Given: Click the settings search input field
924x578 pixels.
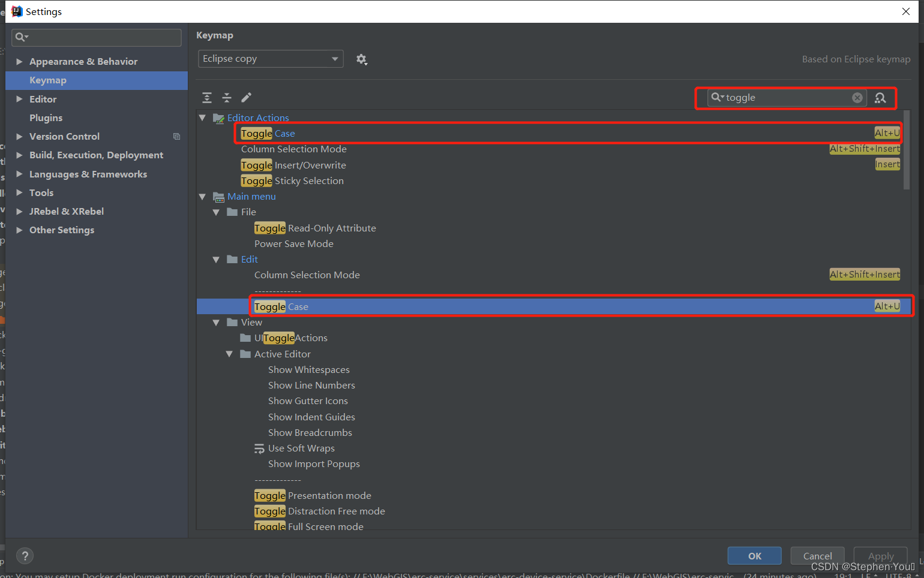Looking at the screenshot, I should (x=97, y=37).
